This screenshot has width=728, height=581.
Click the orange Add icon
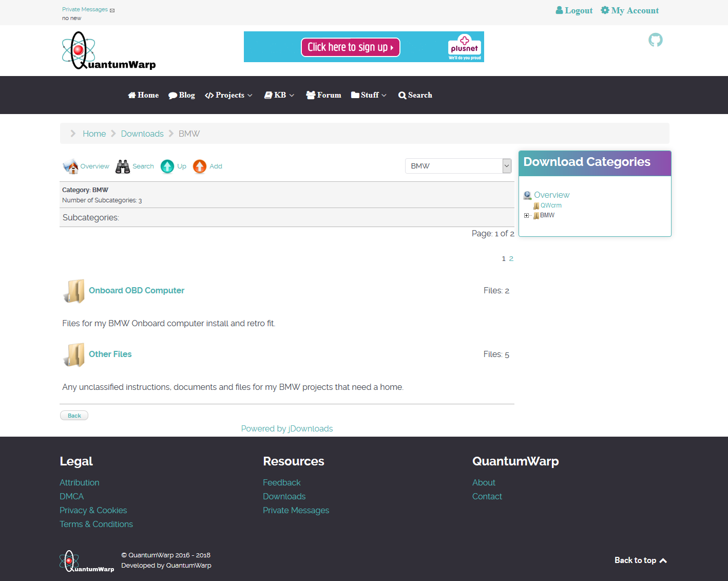tap(199, 166)
